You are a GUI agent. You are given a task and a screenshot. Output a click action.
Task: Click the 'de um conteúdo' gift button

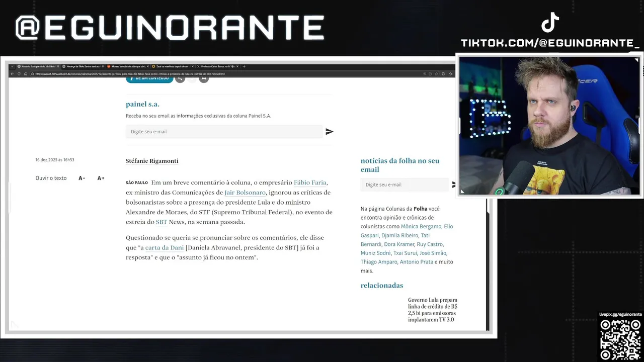[x=149, y=79]
